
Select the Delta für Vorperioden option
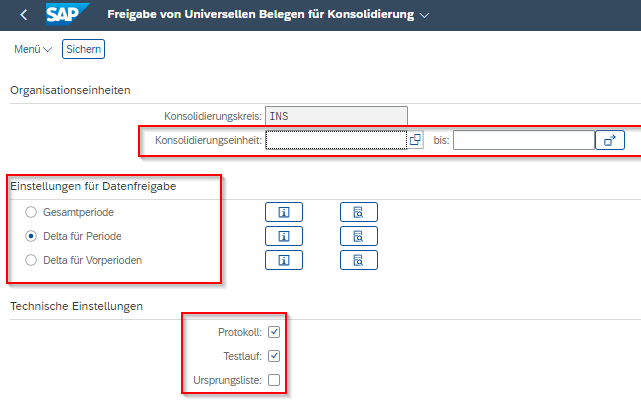click(x=31, y=260)
